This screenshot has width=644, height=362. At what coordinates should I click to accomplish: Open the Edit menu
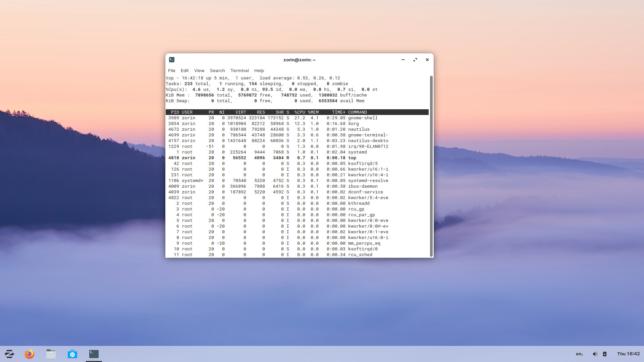(x=184, y=70)
